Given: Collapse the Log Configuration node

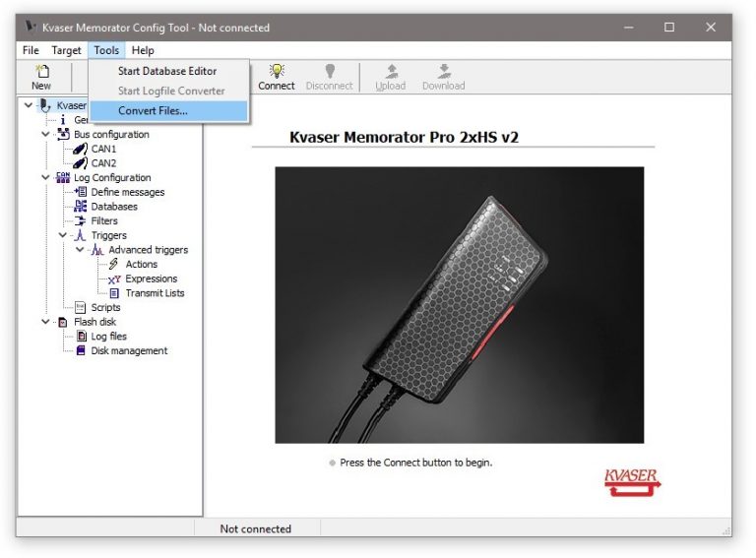Looking at the screenshot, I should (x=46, y=178).
